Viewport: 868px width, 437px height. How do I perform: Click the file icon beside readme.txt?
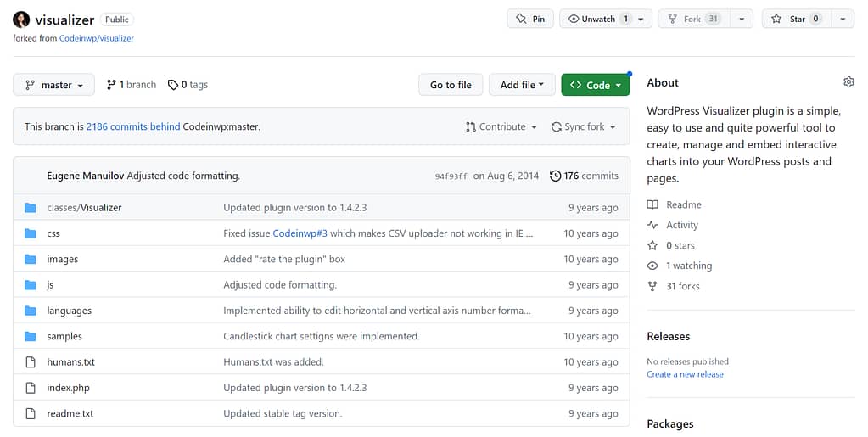[x=31, y=414]
